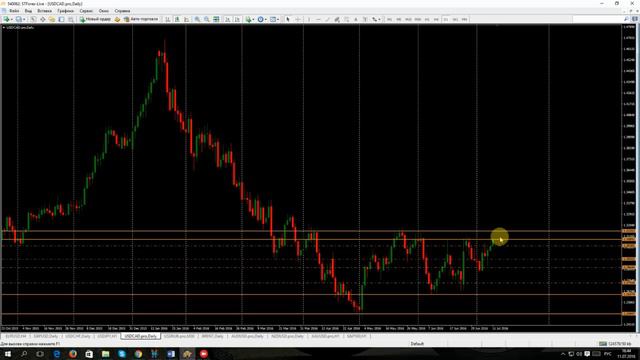Open Skype from the taskbar
640x360 pixels.
click(x=122, y=353)
